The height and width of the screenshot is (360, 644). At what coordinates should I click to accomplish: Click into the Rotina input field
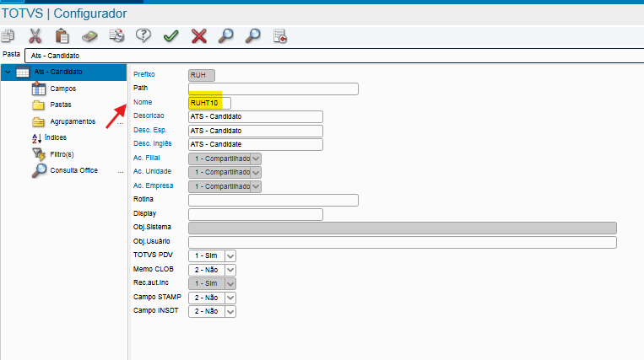tap(273, 200)
